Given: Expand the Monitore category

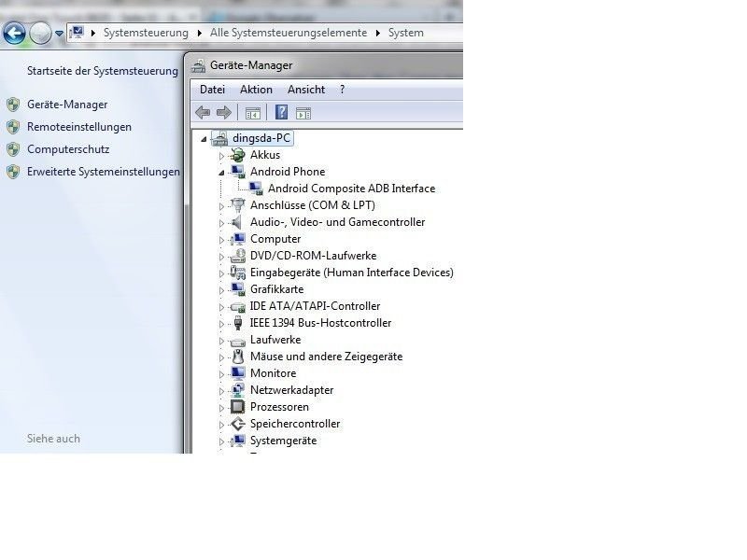Looking at the screenshot, I should click(221, 374).
